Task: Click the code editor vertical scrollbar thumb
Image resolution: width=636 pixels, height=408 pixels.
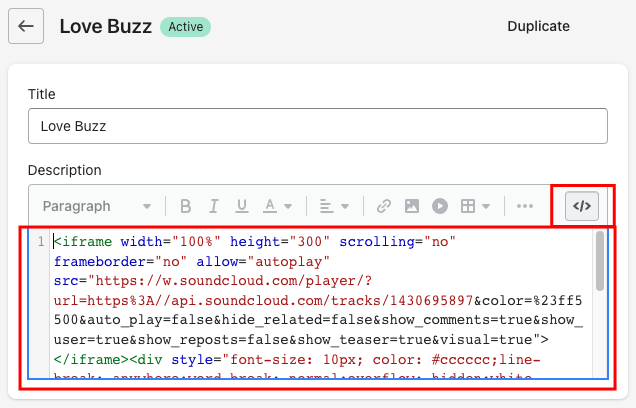Action: [600, 261]
